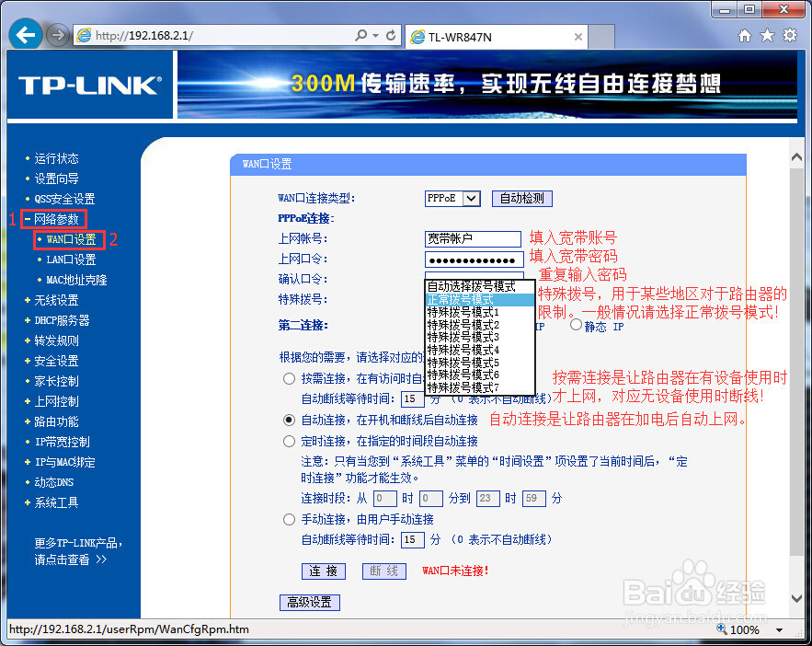Open browser tools via gear icon

[789, 35]
